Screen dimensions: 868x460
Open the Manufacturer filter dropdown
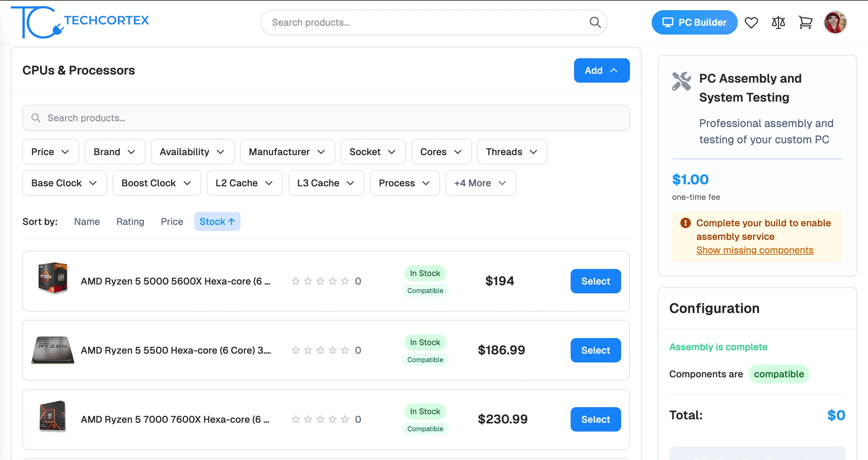pyautogui.click(x=288, y=152)
